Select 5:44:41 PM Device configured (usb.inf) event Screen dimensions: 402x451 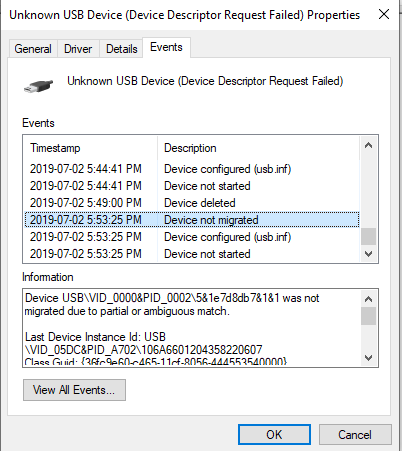pos(192,169)
